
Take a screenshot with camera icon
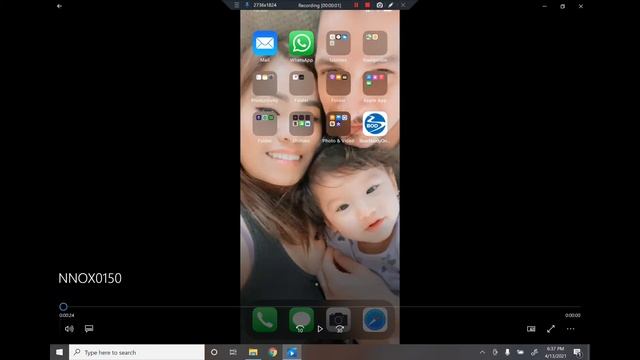pyautogui.click(x=380, y=5)
